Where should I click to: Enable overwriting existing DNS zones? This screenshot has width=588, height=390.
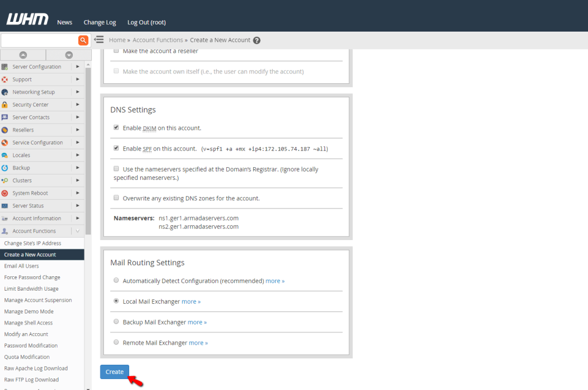[x=116, y=197]
